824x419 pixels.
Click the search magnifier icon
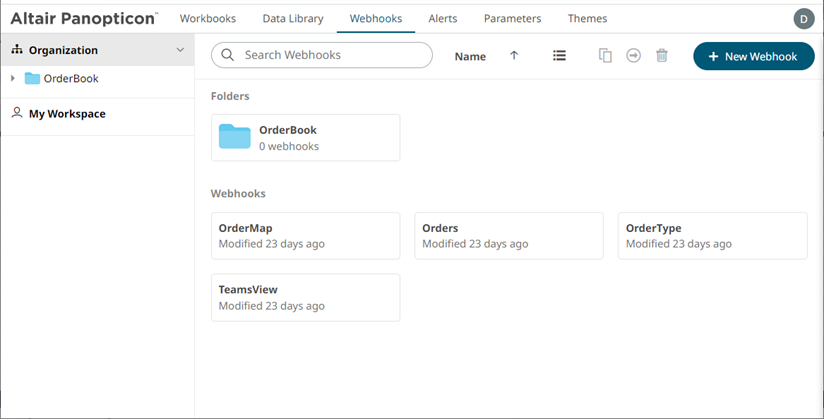pyautogui.click(x=228, y=55)
